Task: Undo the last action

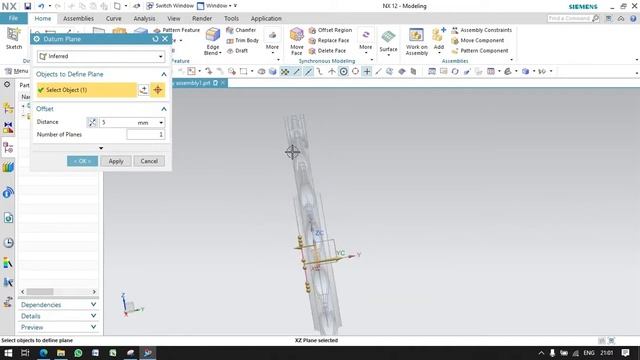Action: (41, 6)
